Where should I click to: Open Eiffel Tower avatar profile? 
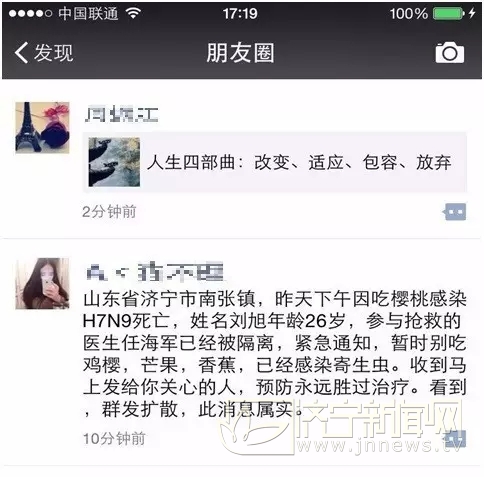coord(42,128)
